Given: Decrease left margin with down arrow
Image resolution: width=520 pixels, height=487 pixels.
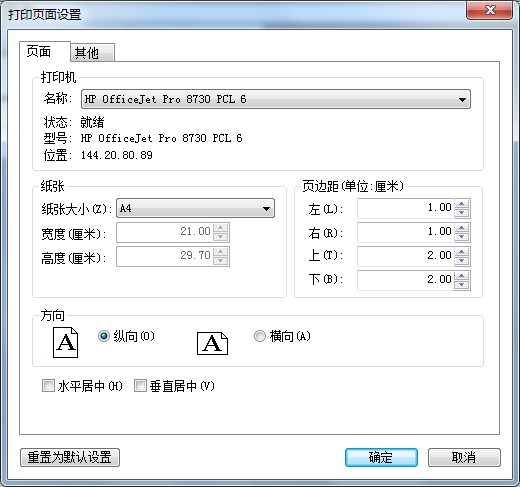Looking at the screenshot, I should 462,213.
